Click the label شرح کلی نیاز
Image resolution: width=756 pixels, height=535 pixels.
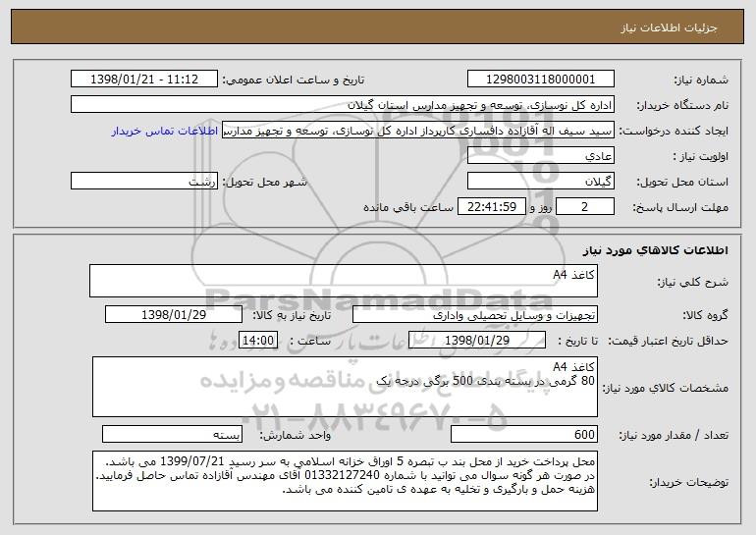(692, 283)
